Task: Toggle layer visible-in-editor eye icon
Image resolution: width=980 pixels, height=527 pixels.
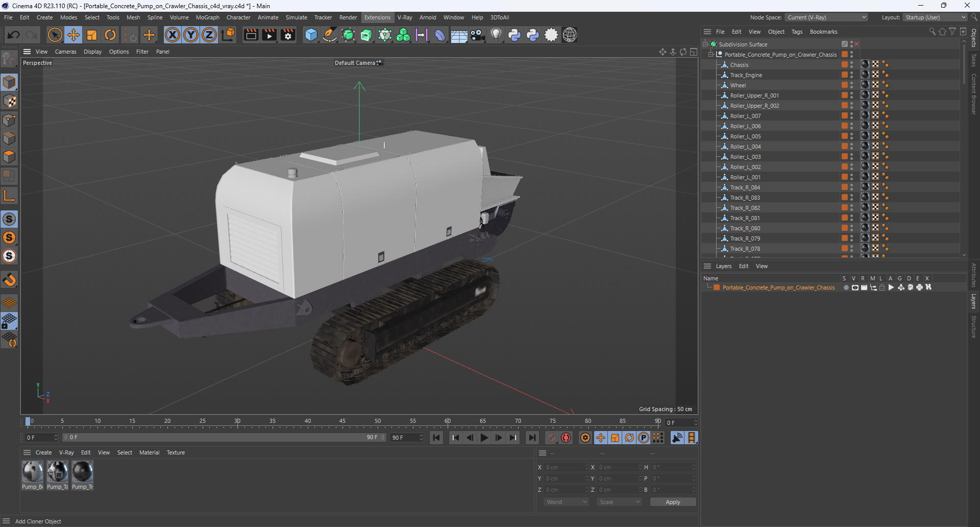Action: coord(855,288)
